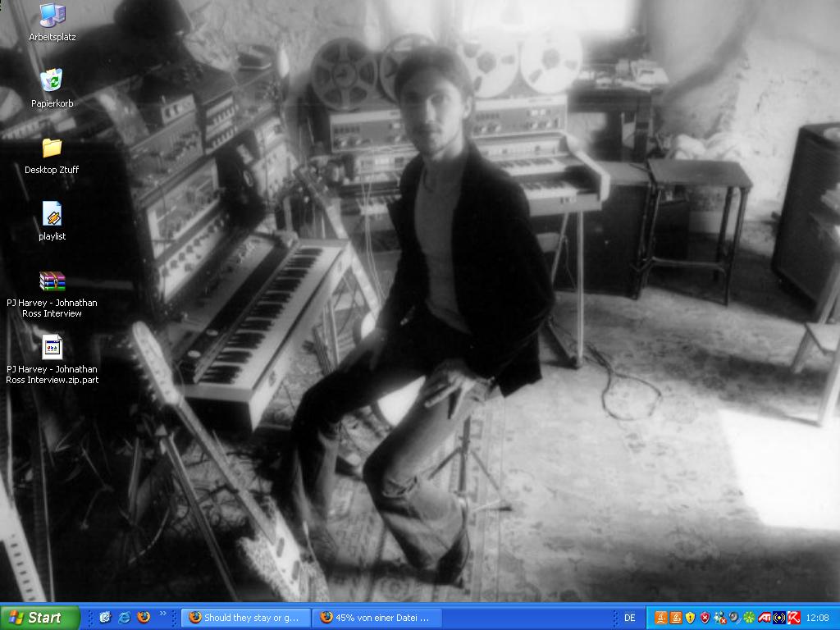Click the wireless signal tray icon
The height and width of the screenshot is (630, 840).
(779, 618)
